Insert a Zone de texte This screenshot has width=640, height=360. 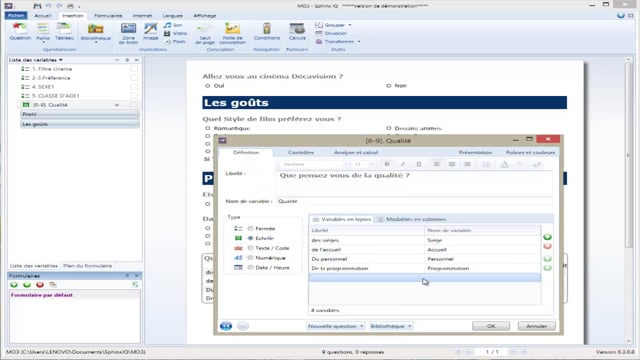click(x=128, y=33)
